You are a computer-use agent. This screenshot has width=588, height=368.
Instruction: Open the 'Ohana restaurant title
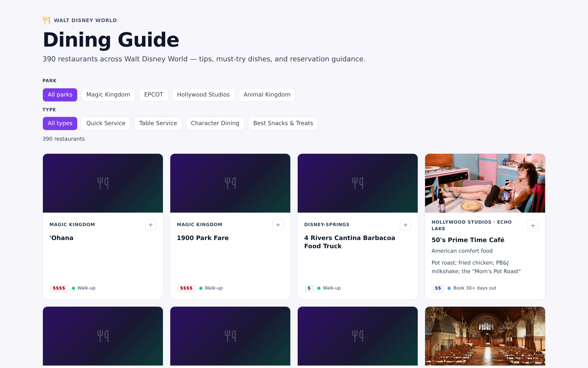point(61,238)
